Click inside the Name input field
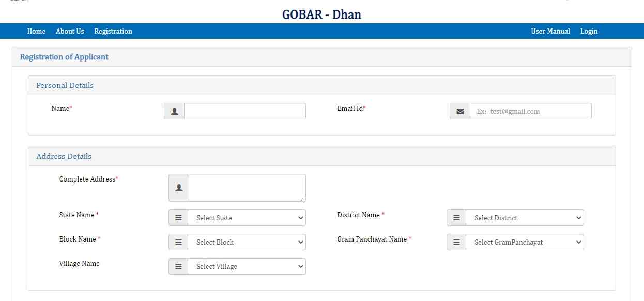 click(x=244, y=111)
